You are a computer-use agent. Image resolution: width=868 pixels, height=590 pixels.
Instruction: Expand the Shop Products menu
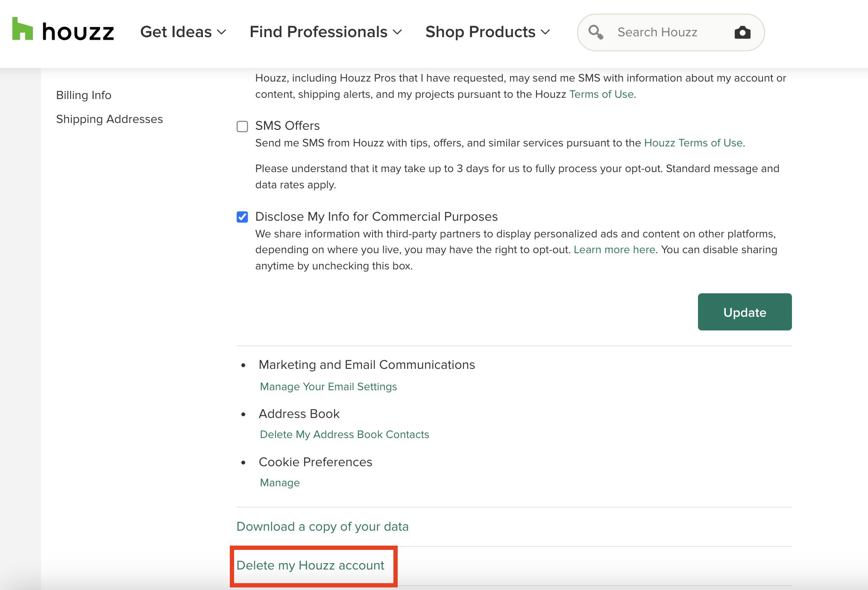(488, 32)
